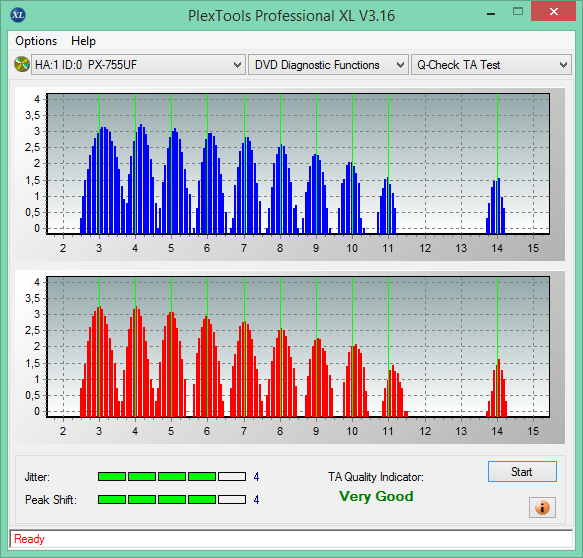Screen dimensions: 583x558
Task: Maximize the PlexTools window
Action: [x=518, y=12]
